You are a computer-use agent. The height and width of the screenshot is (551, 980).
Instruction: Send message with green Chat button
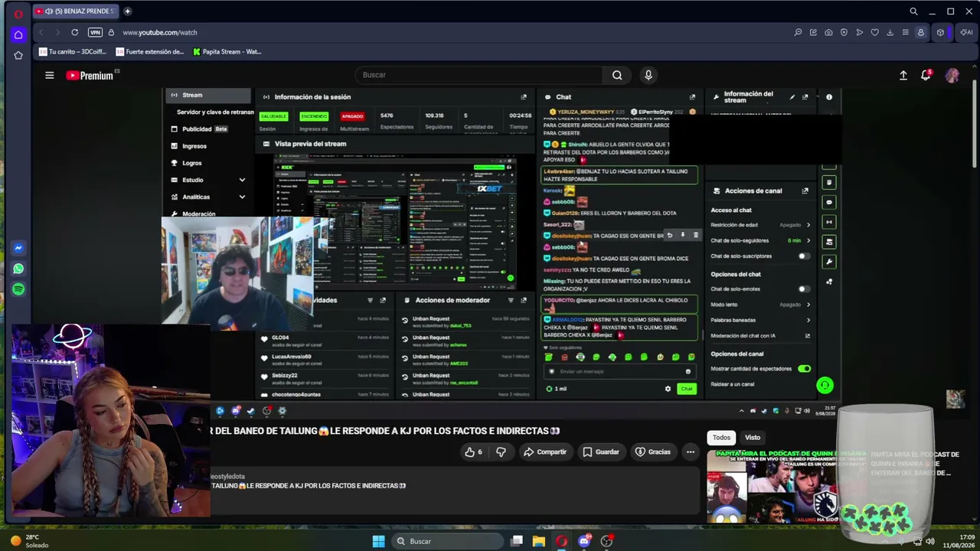(x=687, y=389)
